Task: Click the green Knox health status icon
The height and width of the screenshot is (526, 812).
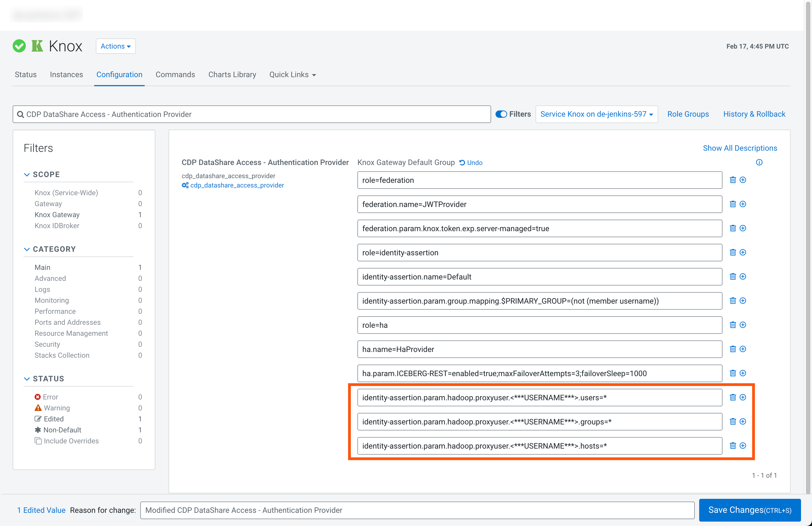Action: (19, 46)
